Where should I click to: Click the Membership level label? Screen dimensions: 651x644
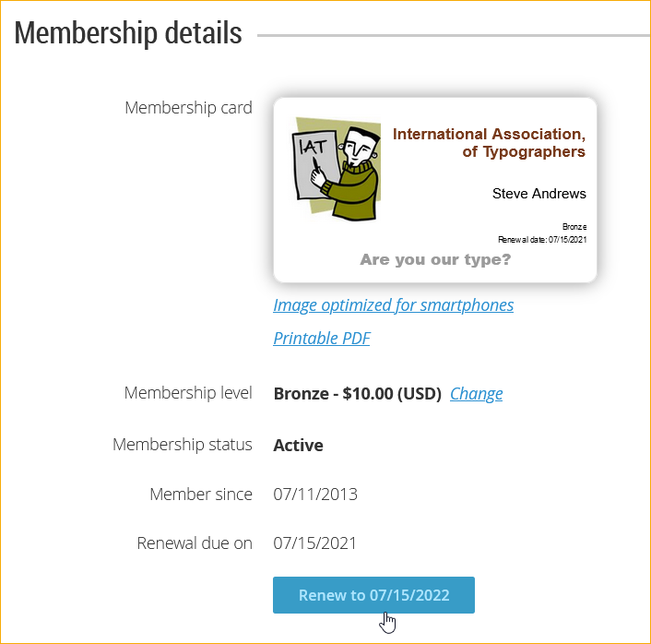point(188,393)
